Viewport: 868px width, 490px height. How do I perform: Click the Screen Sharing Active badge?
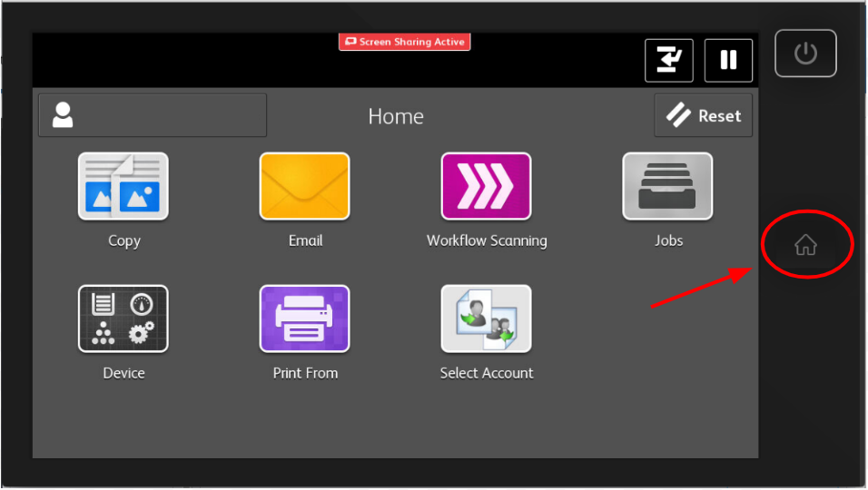405,42
